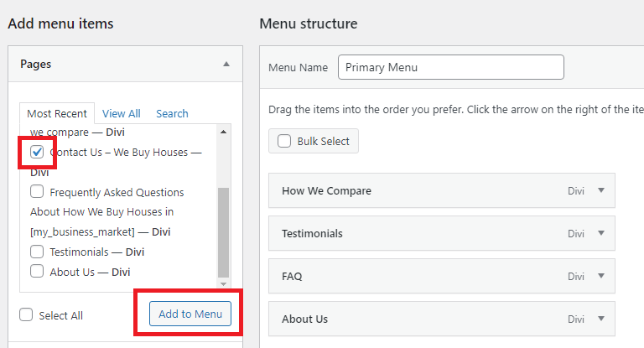Collapse the Pages panel arrow
The width and height of the screenshot is (644, 348).
226,64
